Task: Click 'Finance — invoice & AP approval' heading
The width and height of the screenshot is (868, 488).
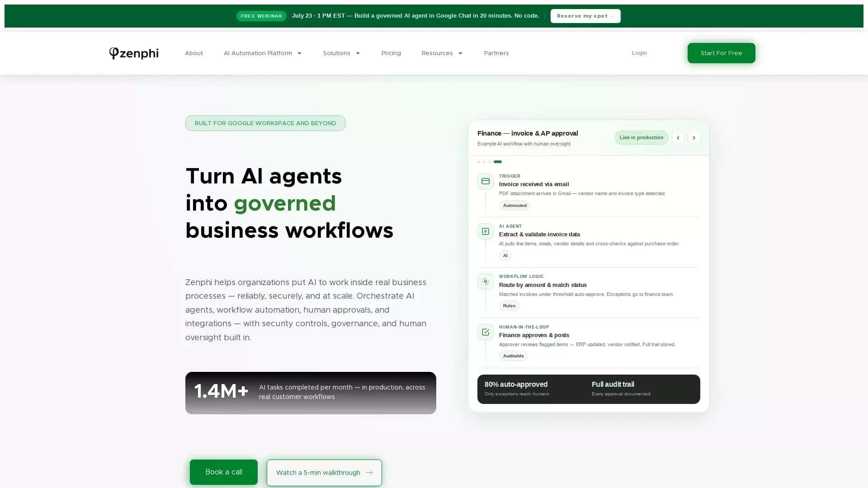Action: pyautogui.click(x=528, y=133)
